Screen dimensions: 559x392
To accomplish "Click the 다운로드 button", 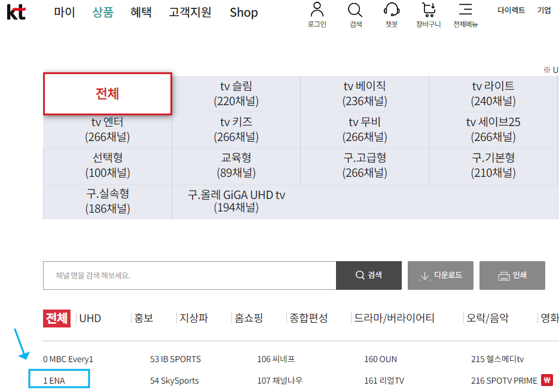I will [x=440, y=275].
